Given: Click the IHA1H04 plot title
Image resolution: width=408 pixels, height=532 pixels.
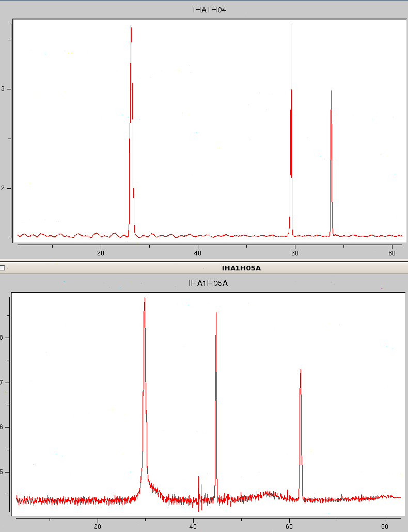Looking at the screenshot, I should [x=209, y=10].
